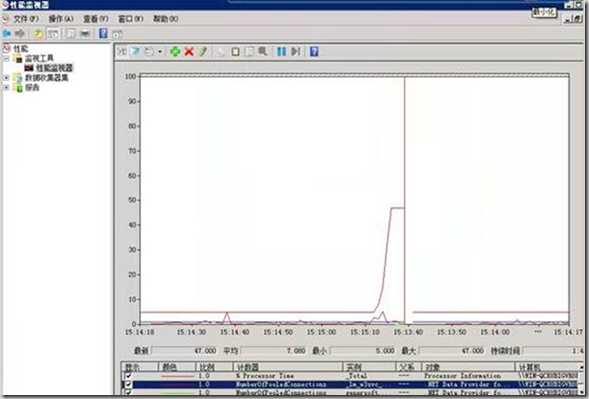Click the Highlight pen icon
The image size is (589, 399).
pyautogui.click(x=203, y=51)
